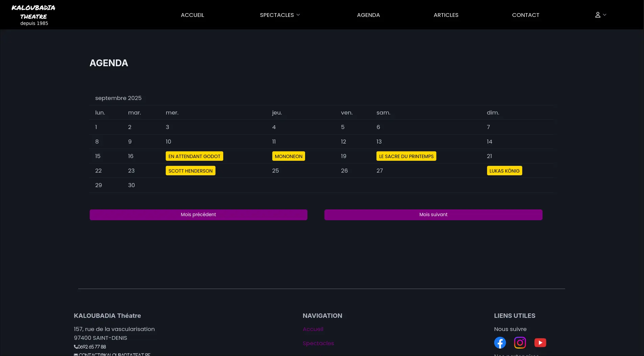Click the Mois précédent button
Screen dimensions: 644x356
198,214
